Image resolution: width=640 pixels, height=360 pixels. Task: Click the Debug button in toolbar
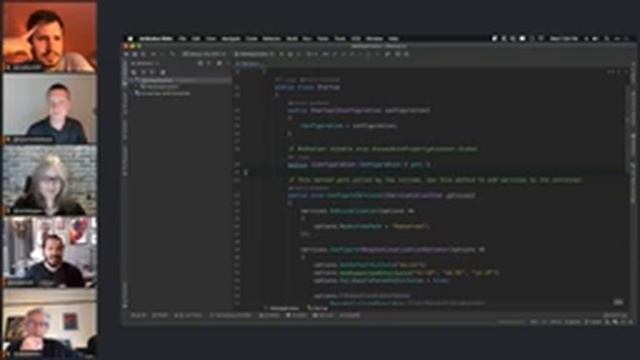click(x=290, y=54)
